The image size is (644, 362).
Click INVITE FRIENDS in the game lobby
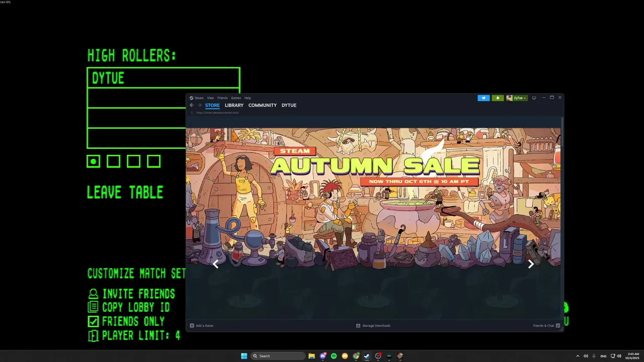click(139, 294)
